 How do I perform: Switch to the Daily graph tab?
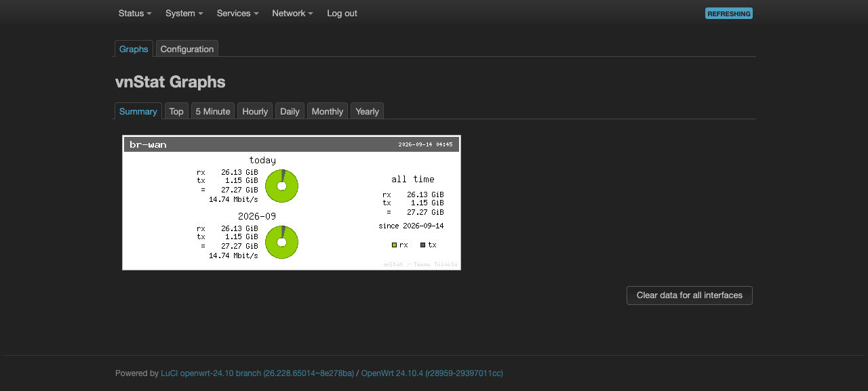(x=290, y=111)
